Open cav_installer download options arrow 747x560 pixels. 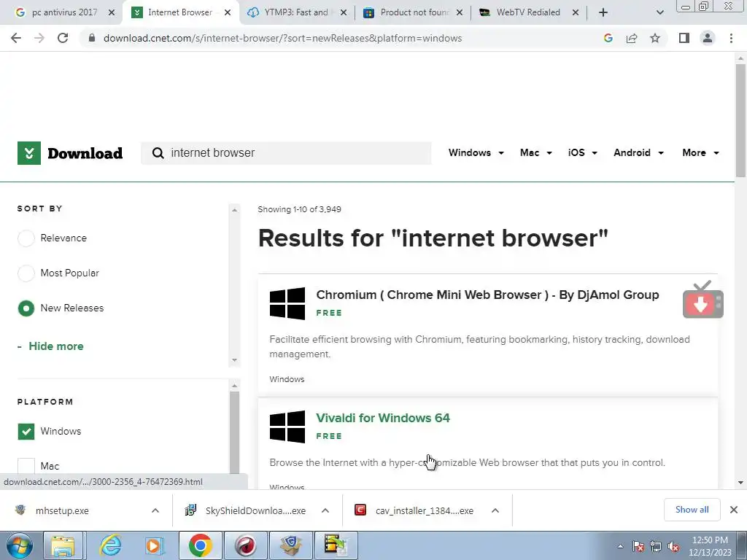pos(495,510)
